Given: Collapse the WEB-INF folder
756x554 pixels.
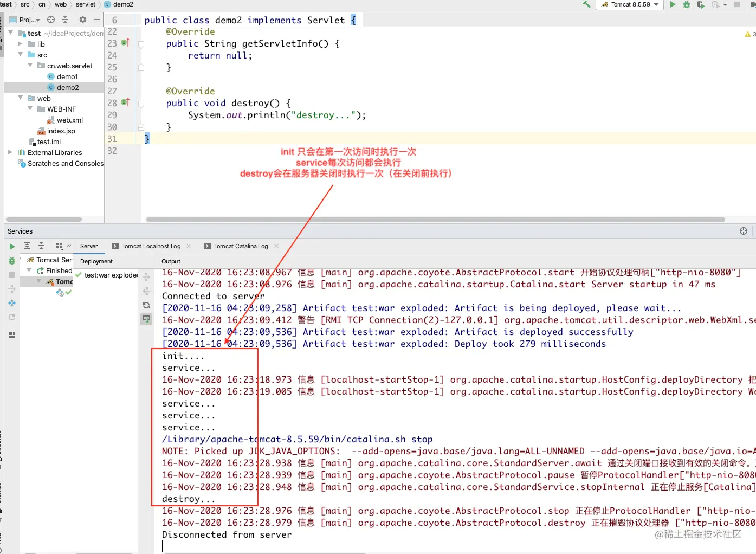Looking at the screenshot, I should pyautogui.click(x=30, y=109).
